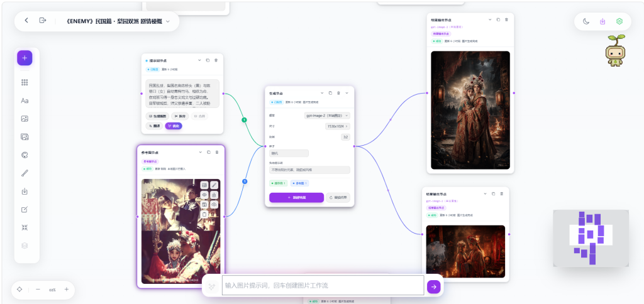
Task: Duplicate the generation node
Action: [x=330, y=93]
